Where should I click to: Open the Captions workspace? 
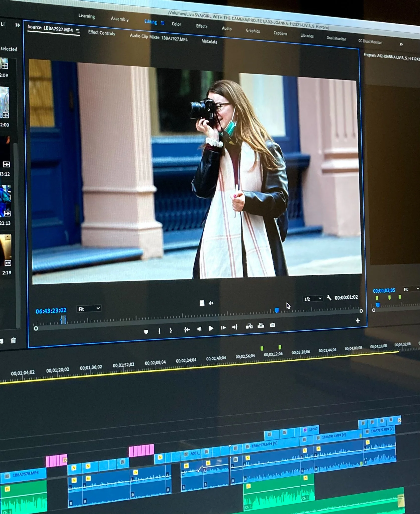280,33
